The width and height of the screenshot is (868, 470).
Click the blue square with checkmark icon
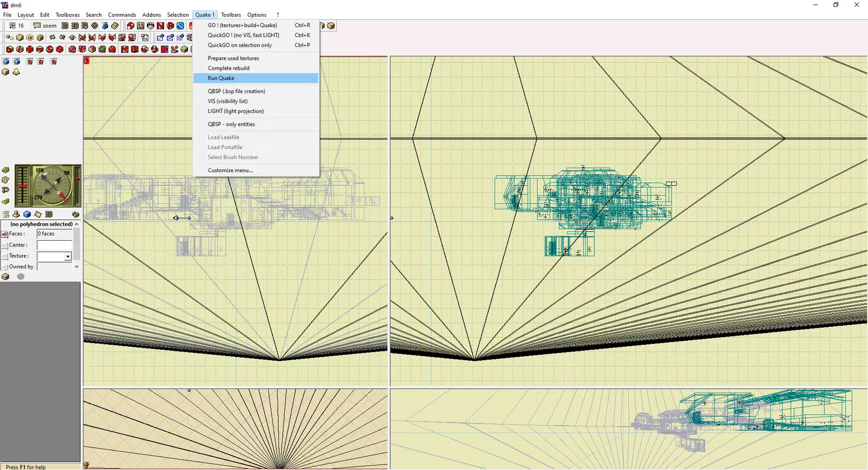pyautogui.click(x=160, y=37)
